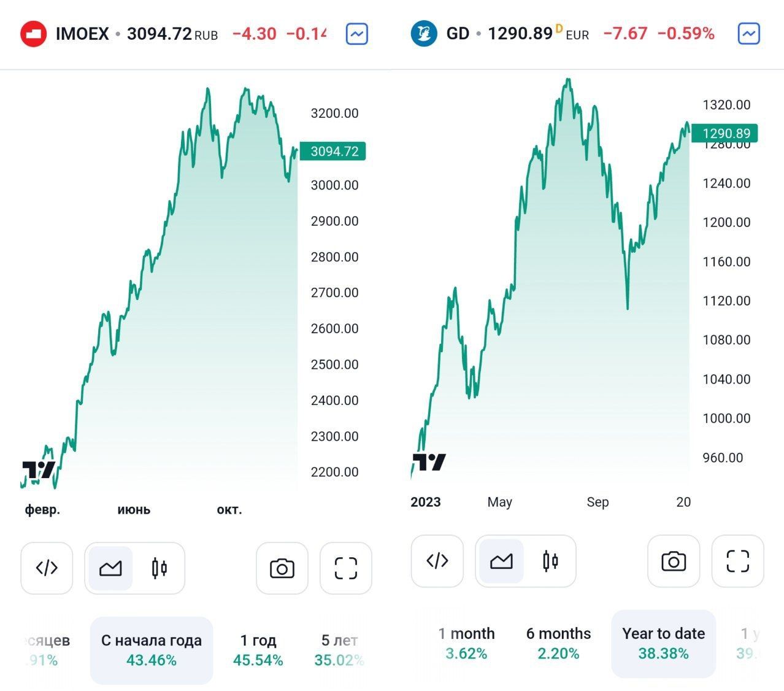Open the GD chart in fullscreen
This screenshot has width=784, height=691.
[x=737, y=561]
